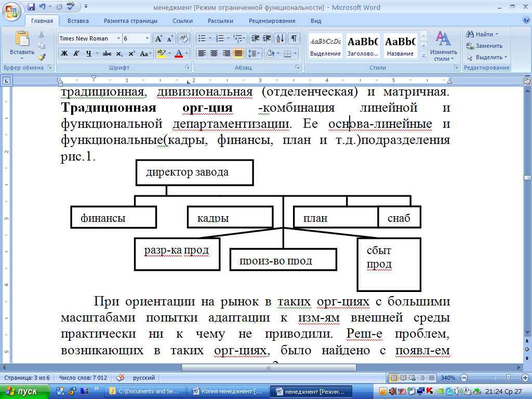Viewport: 532px width, 399px height.
Task: Switch to the Рассылки tab
Action: click(x=220, y=21)
